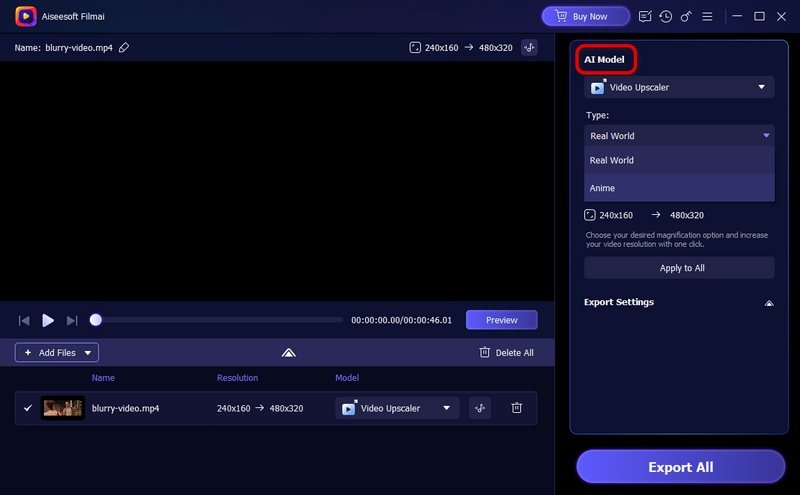The image size is (800, 495).
Task: Click the Export All button
Action: pos(680,467)
